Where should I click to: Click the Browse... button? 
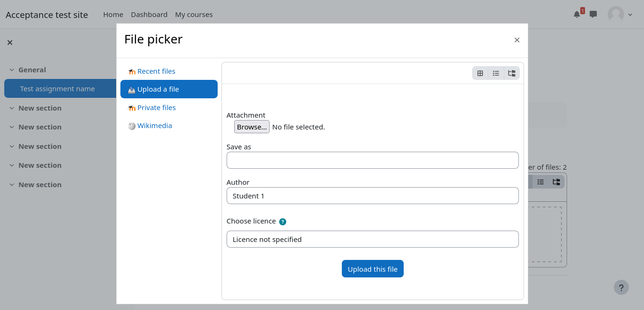click(252, 127)
